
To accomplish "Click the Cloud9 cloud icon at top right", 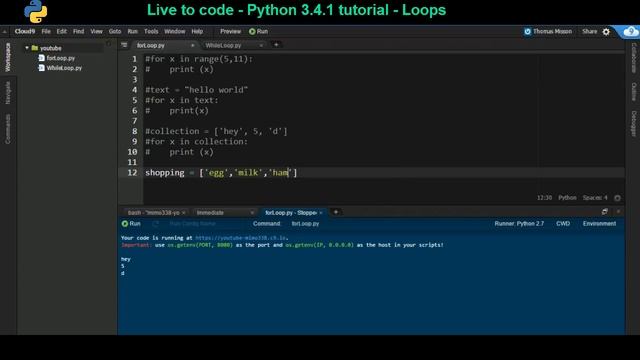I will (x=631, y=31).
